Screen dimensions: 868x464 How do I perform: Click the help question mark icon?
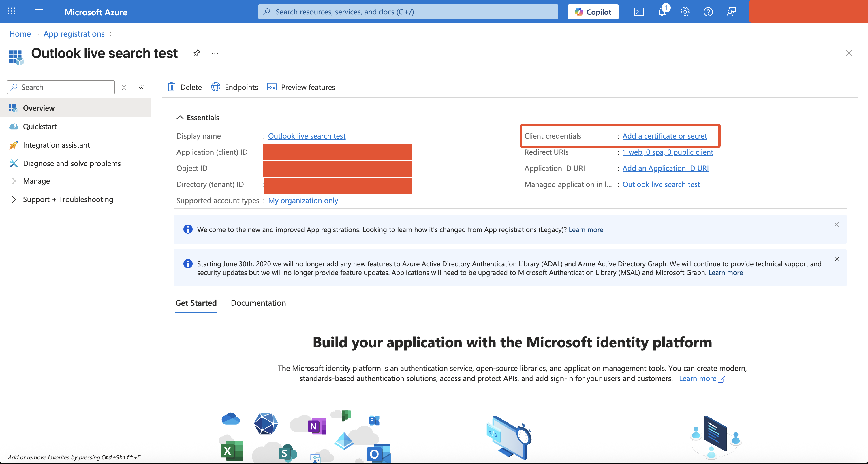coord(708,12)
